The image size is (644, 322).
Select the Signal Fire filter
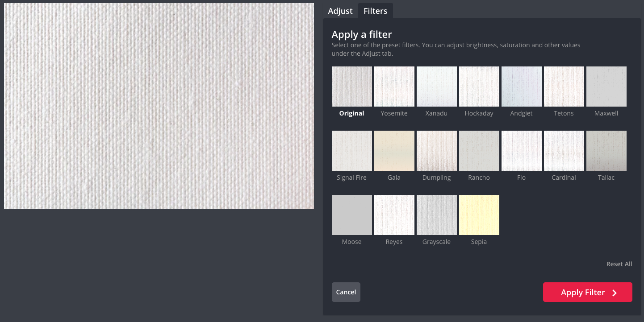(x=351, y=151)
